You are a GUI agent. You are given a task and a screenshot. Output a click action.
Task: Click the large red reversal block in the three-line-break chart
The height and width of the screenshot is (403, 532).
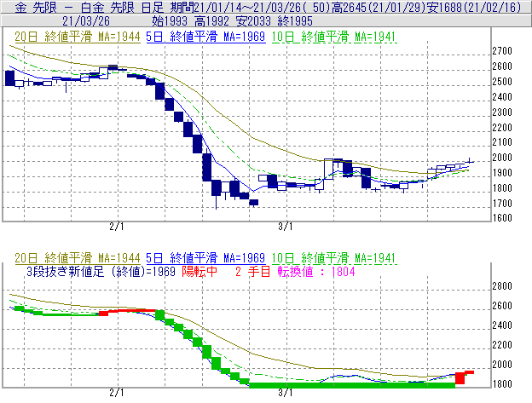(460, 378)
